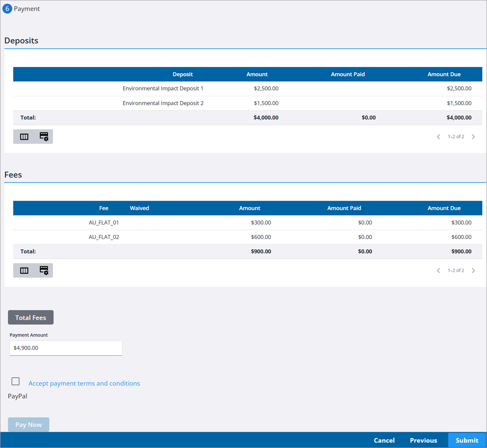Submit the payment form
The height and width of the screenshot is (448, 487).
click(x=467, y=440)
